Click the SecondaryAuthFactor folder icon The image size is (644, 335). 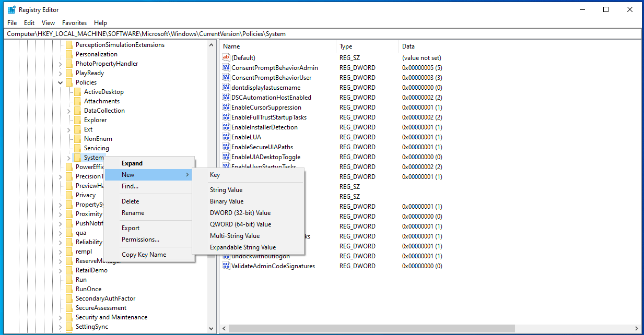69,298
